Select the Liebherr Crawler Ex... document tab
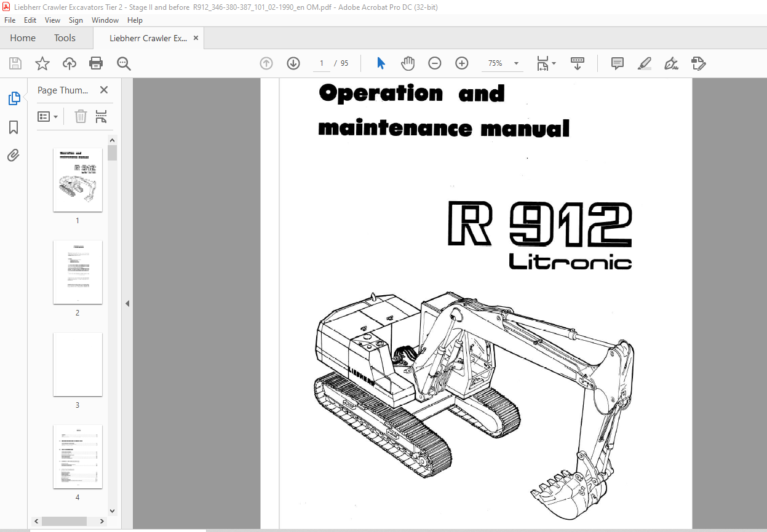Image resolution: width=767 pixels, height=532 pixels. point(148,38)
